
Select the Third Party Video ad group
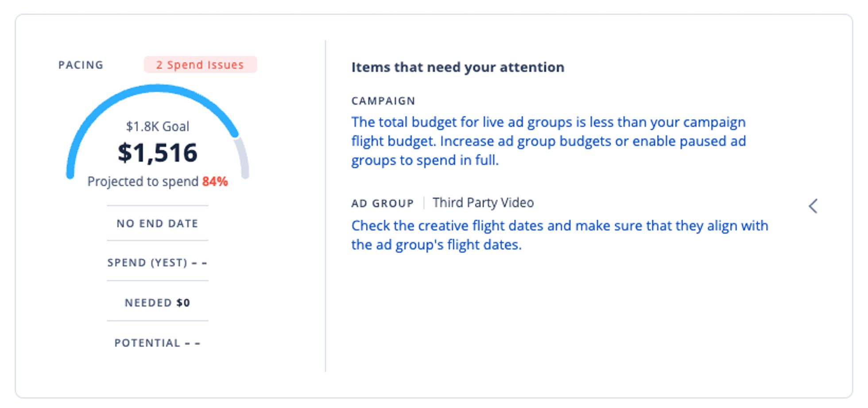pos(482,202)
